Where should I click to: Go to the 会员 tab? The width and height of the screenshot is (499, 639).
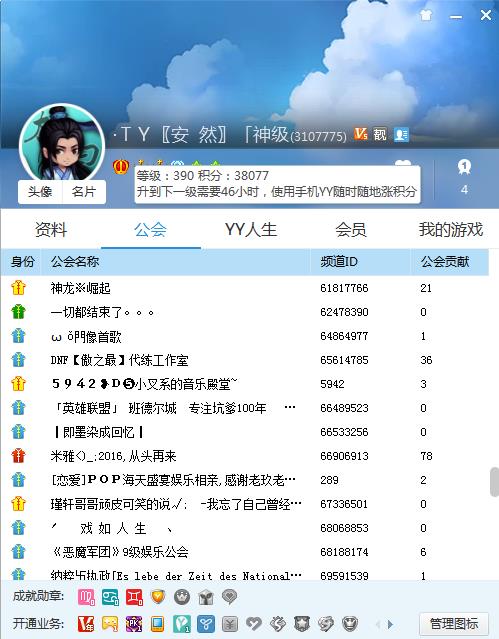tap(351, 229)
